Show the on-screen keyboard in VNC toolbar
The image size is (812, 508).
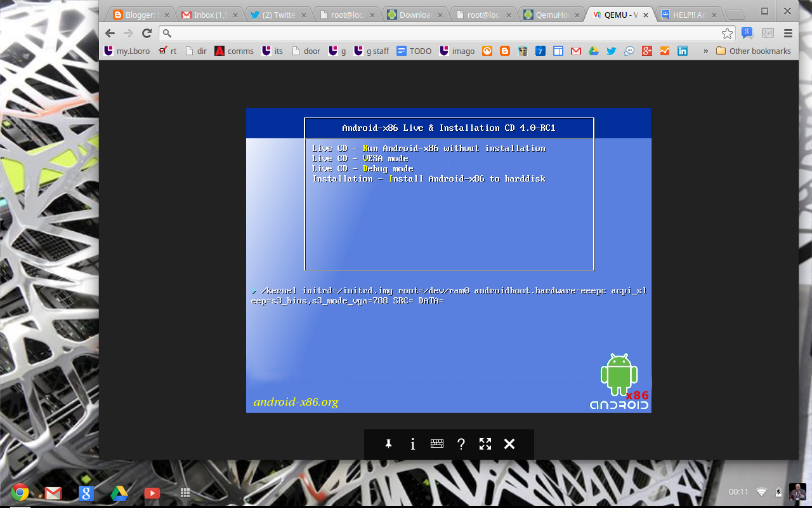point(437,444)
